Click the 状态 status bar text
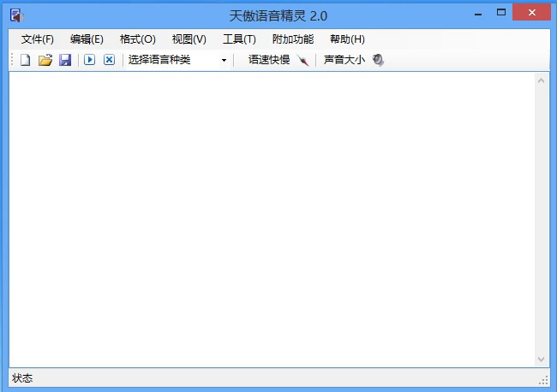 (x=22, y=378)
